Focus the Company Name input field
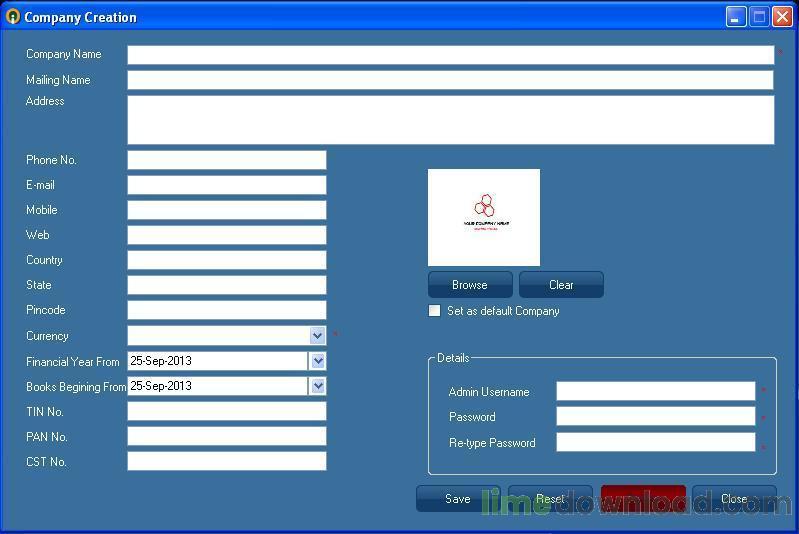Screen dimensions: 799x534 click(451, 55)
